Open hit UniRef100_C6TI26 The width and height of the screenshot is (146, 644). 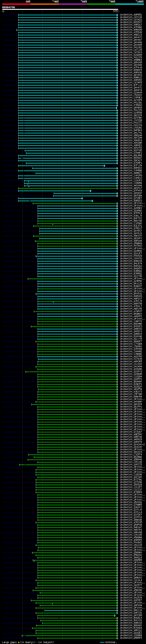click(131, 17)
